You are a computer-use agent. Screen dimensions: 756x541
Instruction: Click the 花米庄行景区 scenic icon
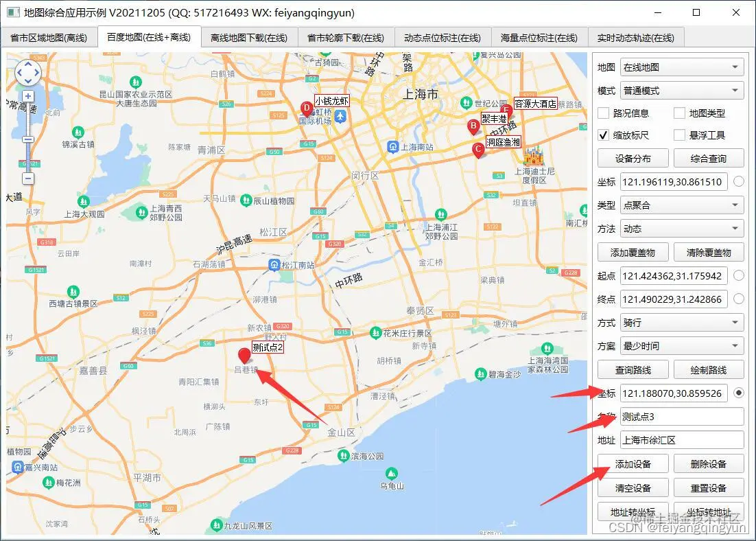click(x=375, y=332)
